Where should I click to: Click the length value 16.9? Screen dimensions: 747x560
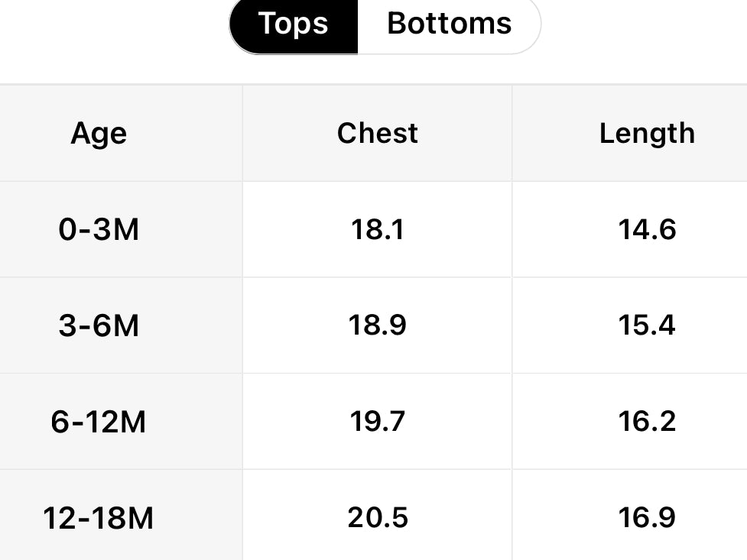[x=647, y=518]
